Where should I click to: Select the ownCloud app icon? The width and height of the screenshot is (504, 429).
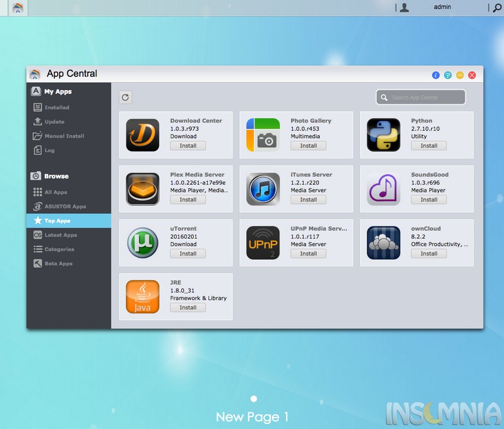click(x=384, y=243)
